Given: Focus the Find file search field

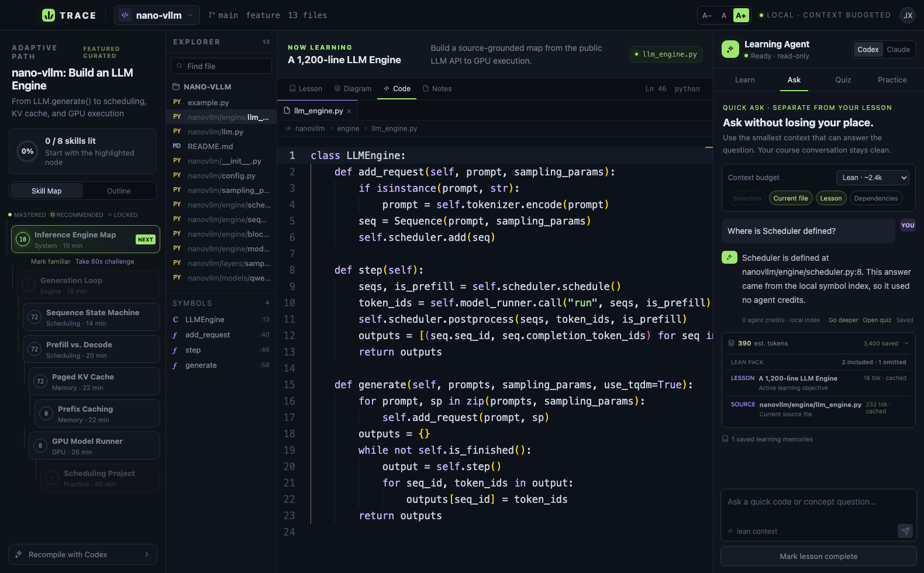Looking at the screenshot, I should click(x=221, y=66).
